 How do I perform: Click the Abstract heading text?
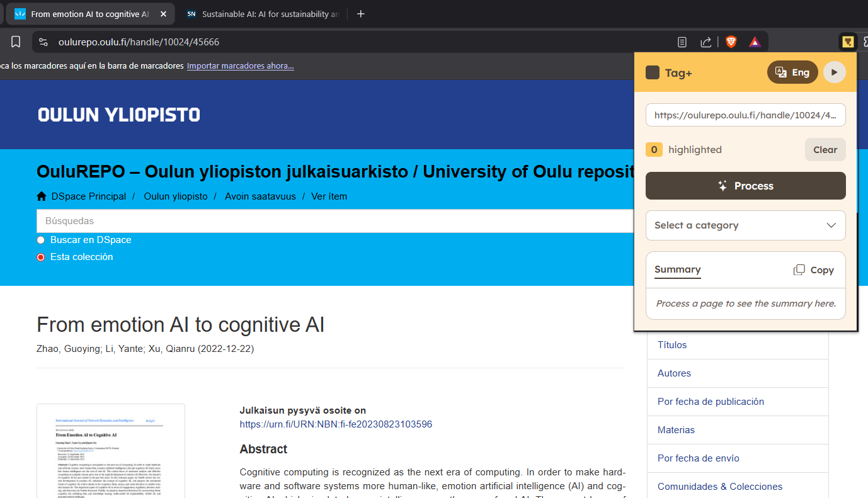(263, 449)
